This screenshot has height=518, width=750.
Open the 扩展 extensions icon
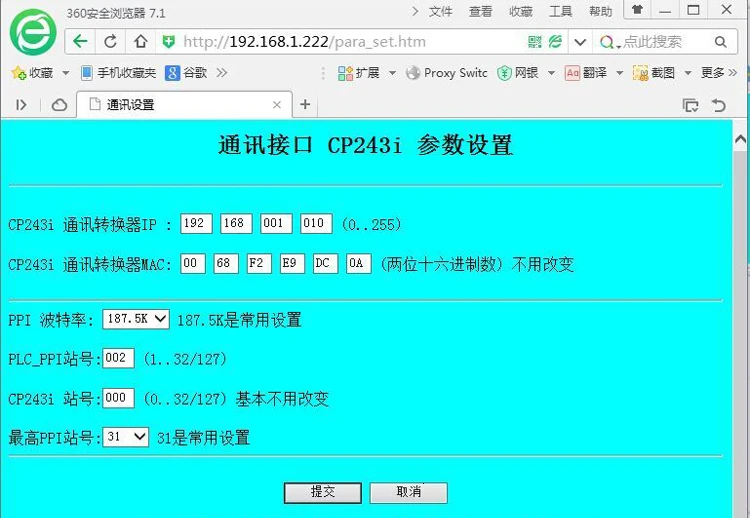345,73
